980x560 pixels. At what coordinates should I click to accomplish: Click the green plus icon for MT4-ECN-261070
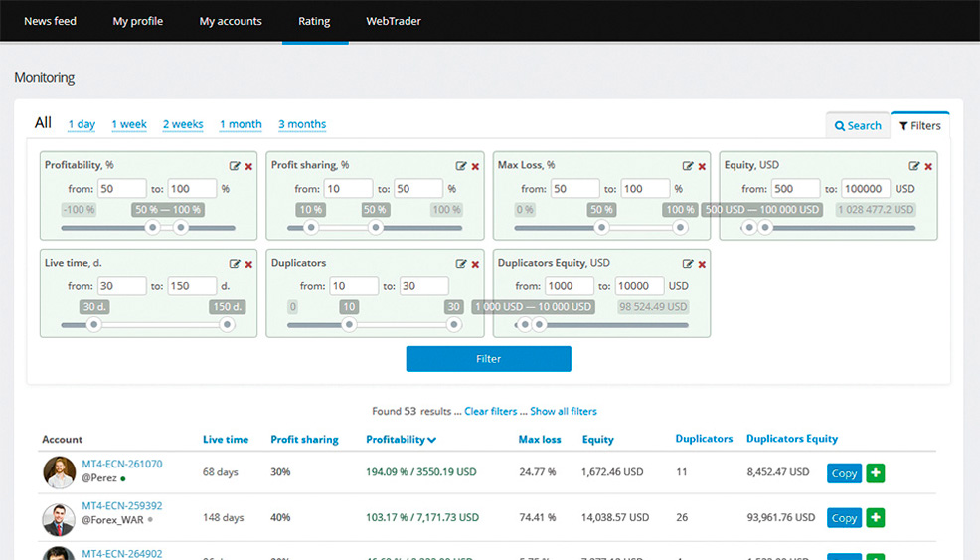pyautogui.click(x=875, y=473)
